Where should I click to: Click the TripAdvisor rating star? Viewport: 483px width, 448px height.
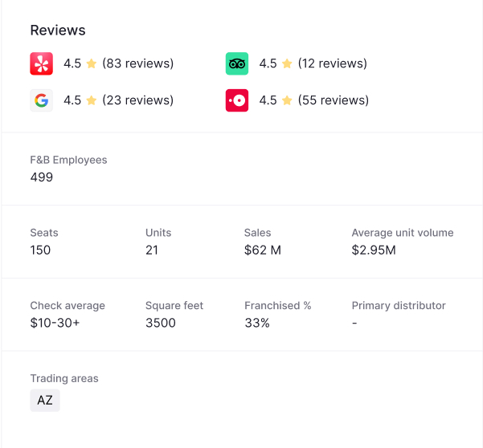coord(287,63)
